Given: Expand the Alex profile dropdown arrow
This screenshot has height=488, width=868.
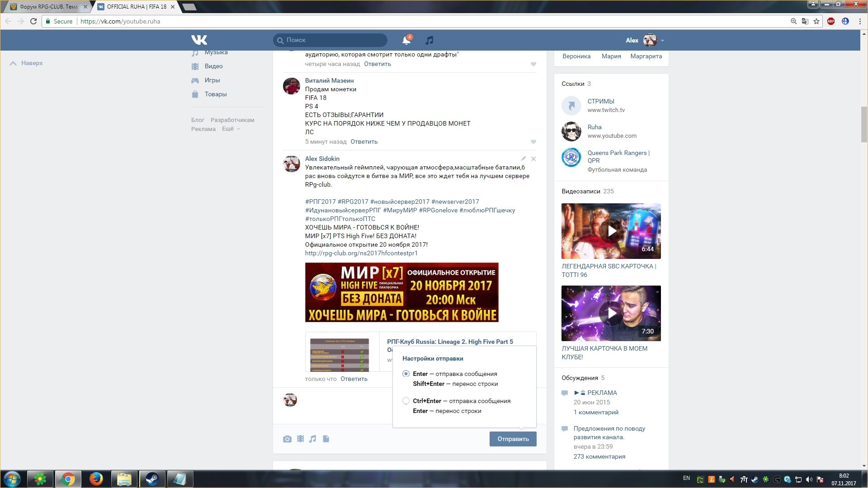Looking at the screenshot, I should click(x=662, y=40).
